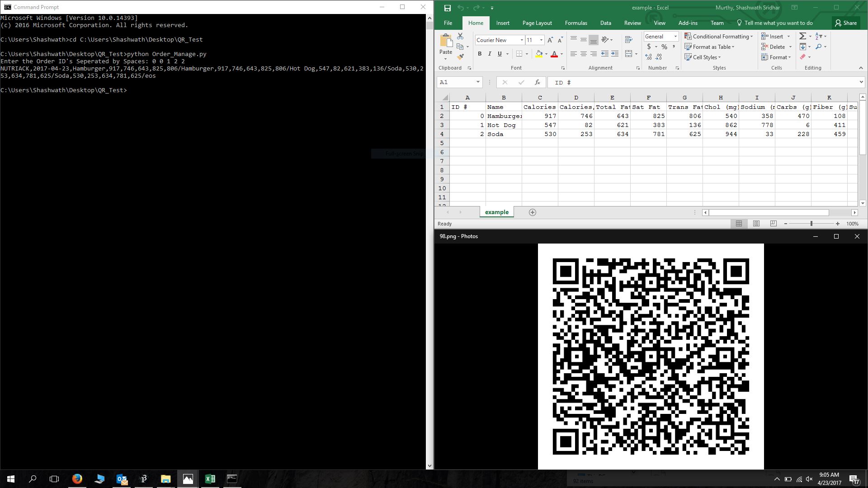Screen dimensions: 868x488
Task: Click the red font color swatch
Action: point(554,54)
